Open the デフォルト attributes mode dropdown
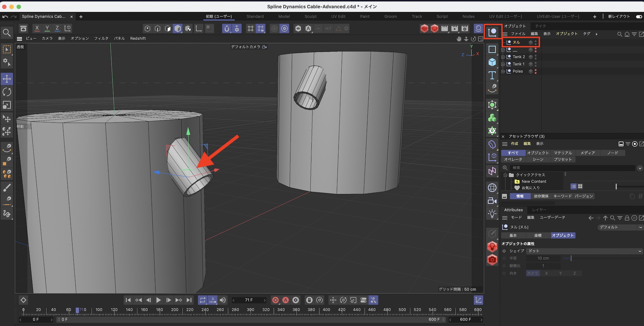Viewport: 644px width, 326px height. (x=620, y=227)
